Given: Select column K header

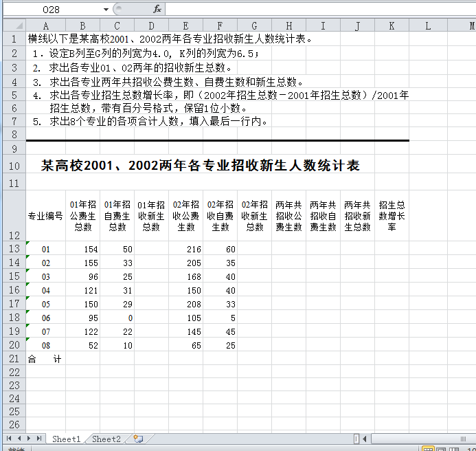Looking at the screenshot, I should pyautogui.click(x=392, y=26).
